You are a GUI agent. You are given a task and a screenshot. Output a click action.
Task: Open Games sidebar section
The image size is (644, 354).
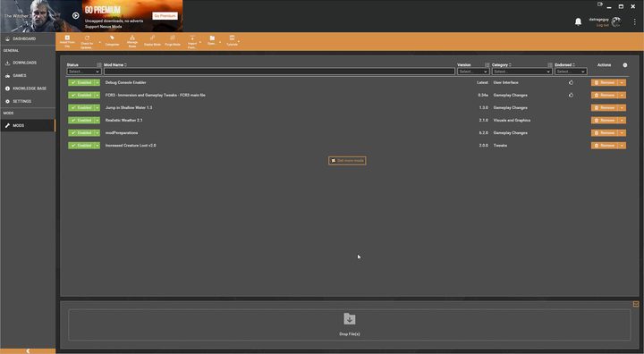[28, 76]
